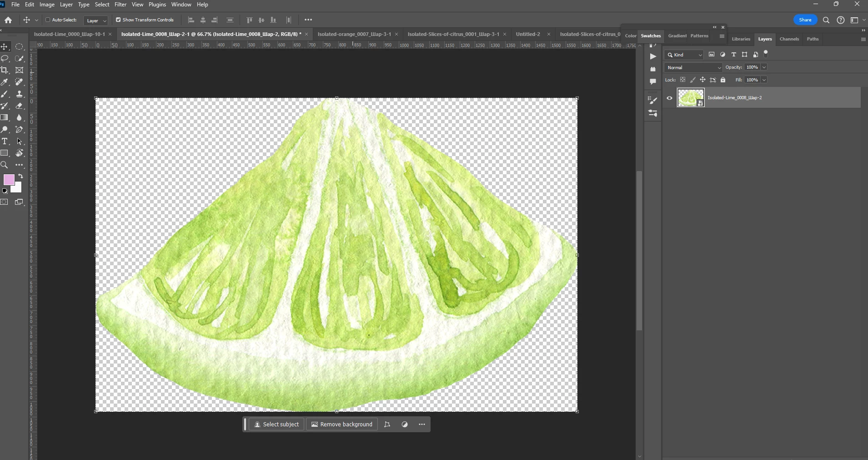Toggle adjustment layer filter

tap(722, 55)
